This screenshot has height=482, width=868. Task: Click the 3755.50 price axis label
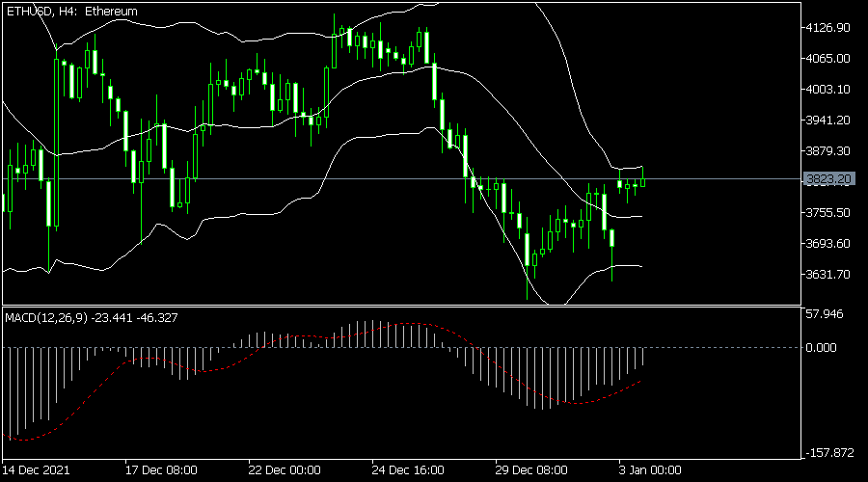click(828, 212)
